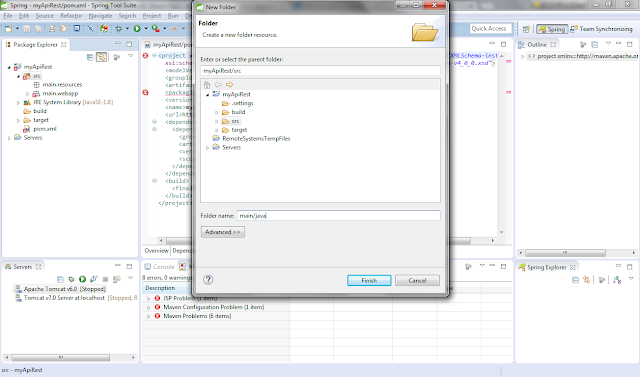This screenshot has width=640, height=377.
Task: Open Team Synchronizing perspective
Action: click(602, 29)
